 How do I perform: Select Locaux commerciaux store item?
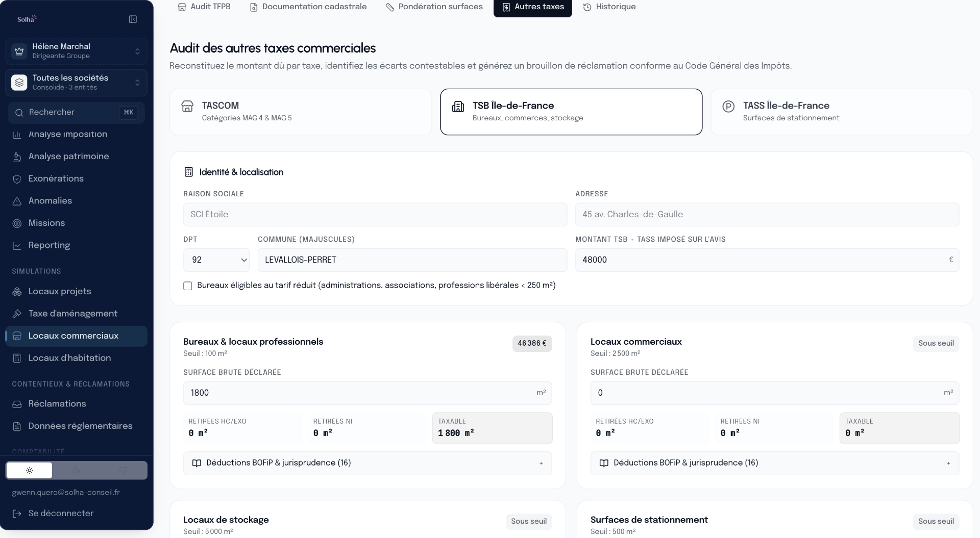click(x=77, y=336)
